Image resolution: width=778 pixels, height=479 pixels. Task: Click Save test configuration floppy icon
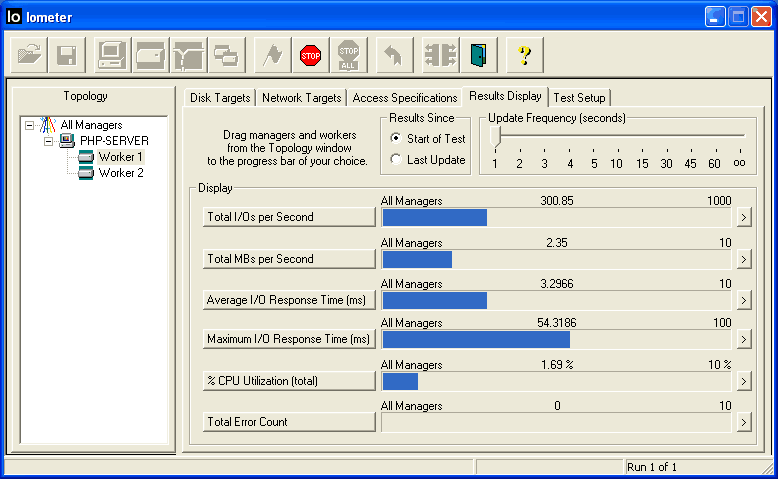[66, 55]
